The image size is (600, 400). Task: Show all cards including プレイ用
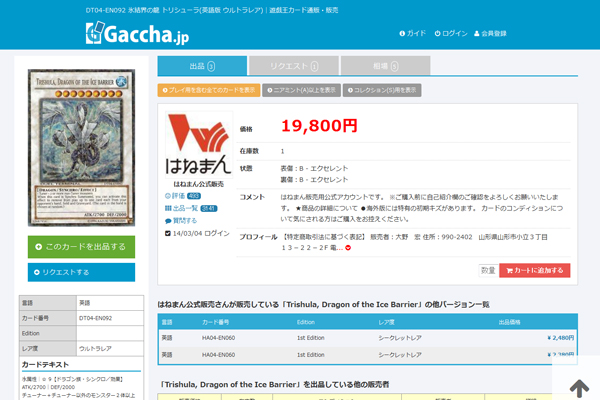[x=209, y=90]
